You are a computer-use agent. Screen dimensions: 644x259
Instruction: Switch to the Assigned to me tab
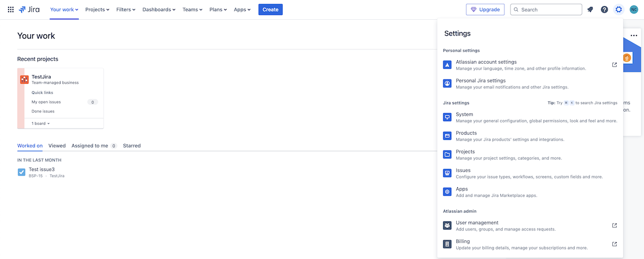point(94,145)
